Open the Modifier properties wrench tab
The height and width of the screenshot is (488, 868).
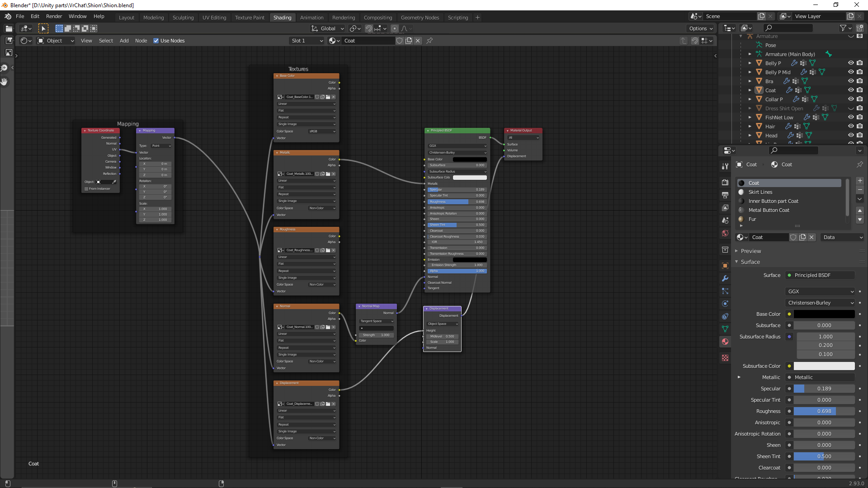tap(725, 278)
